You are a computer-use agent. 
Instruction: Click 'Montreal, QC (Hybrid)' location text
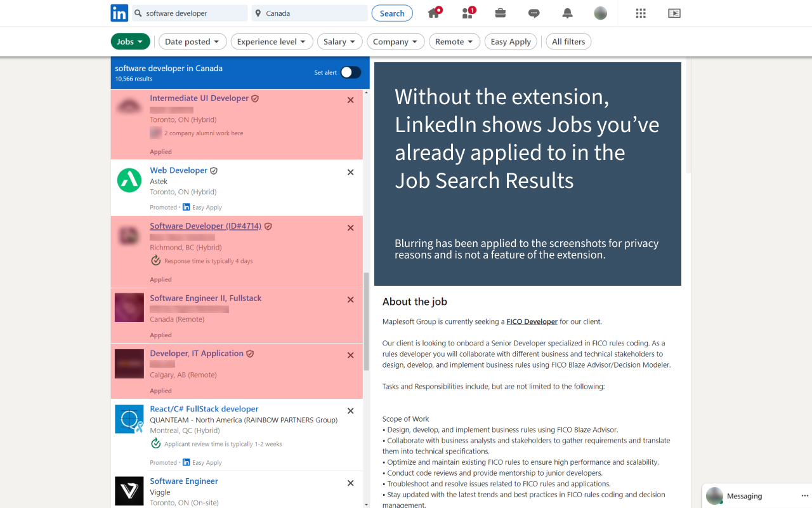click(x=185, y=431)
